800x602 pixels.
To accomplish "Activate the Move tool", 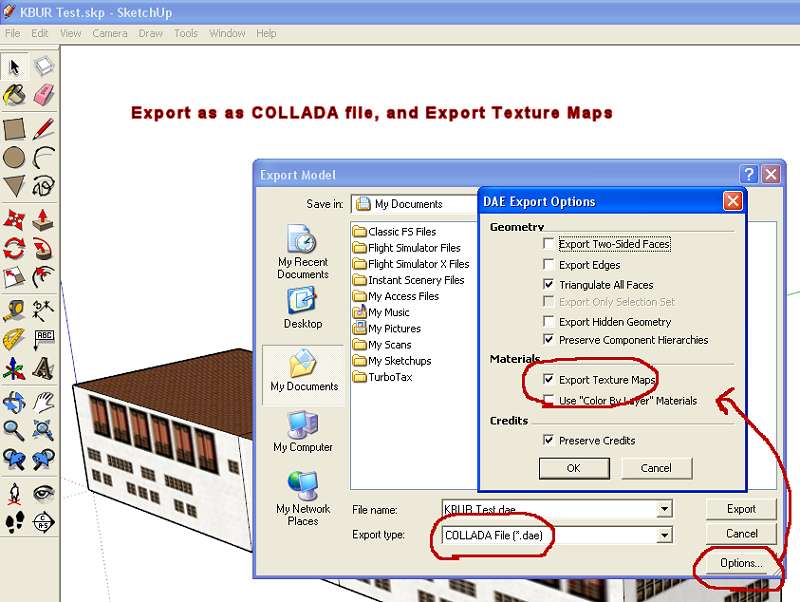I will pyautogui.click(x=14, y=220).
